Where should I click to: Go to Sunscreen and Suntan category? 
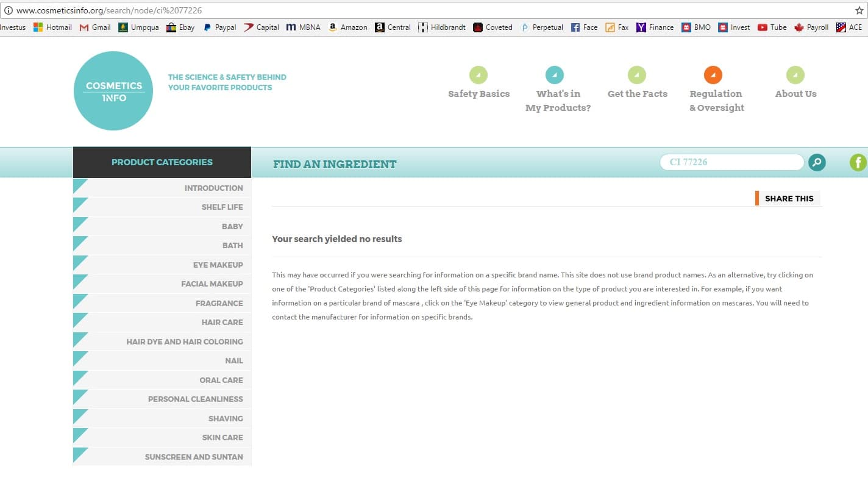click(193, 457)
